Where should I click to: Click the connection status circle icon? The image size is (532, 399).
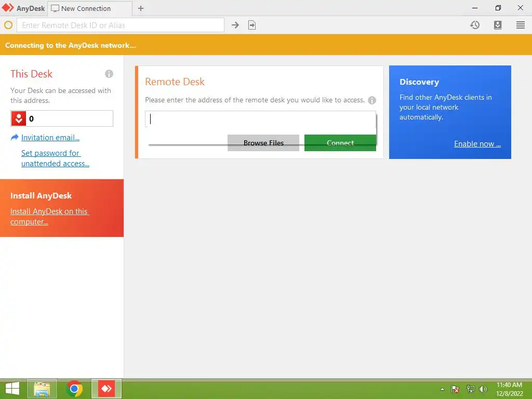tap(8, 25)
